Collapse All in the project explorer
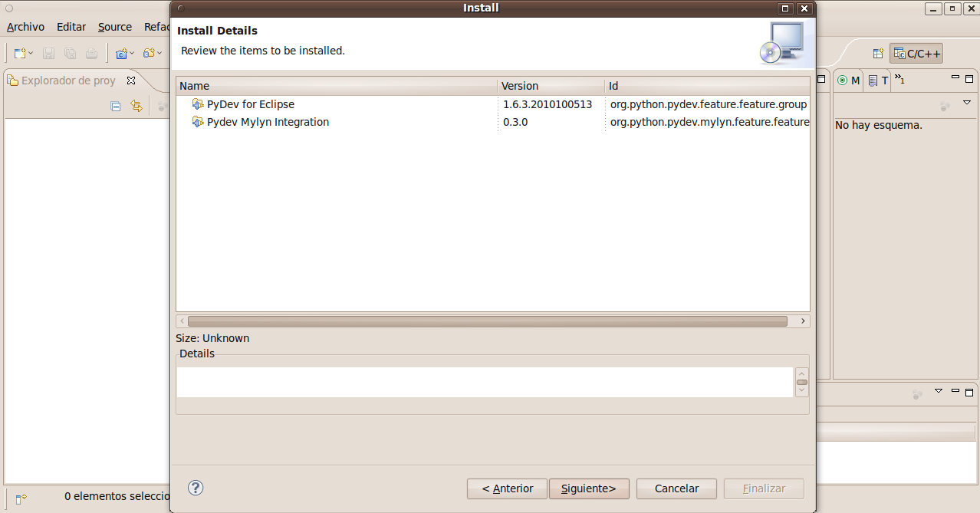Viewport: 980px width, 513px height. [116, 107]
